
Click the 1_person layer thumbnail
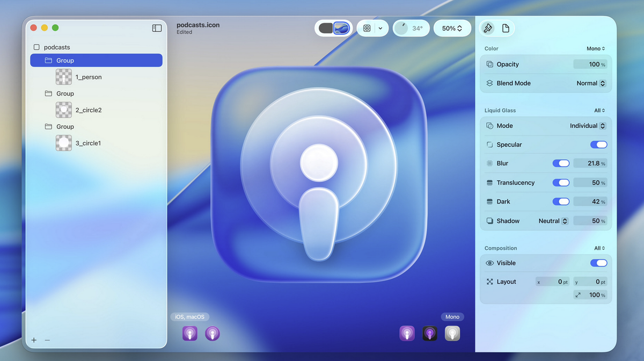[x=64, y=77]
